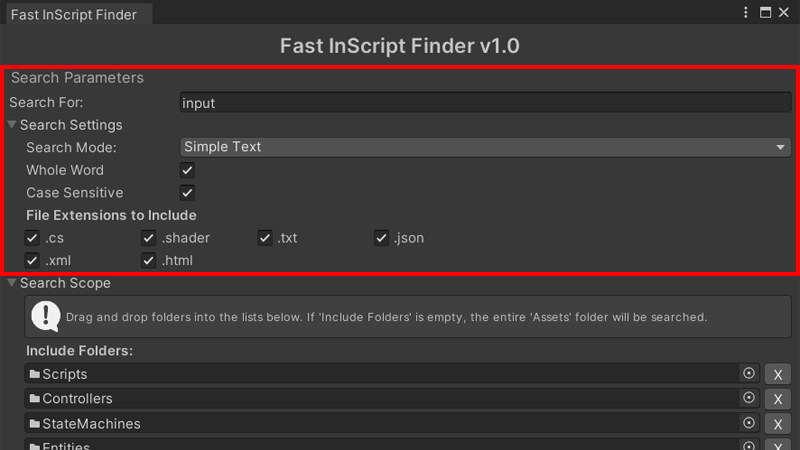The height and width of the screenshot is (450, 800).
Task: Click the Search For label
Action: click(46, 103)
